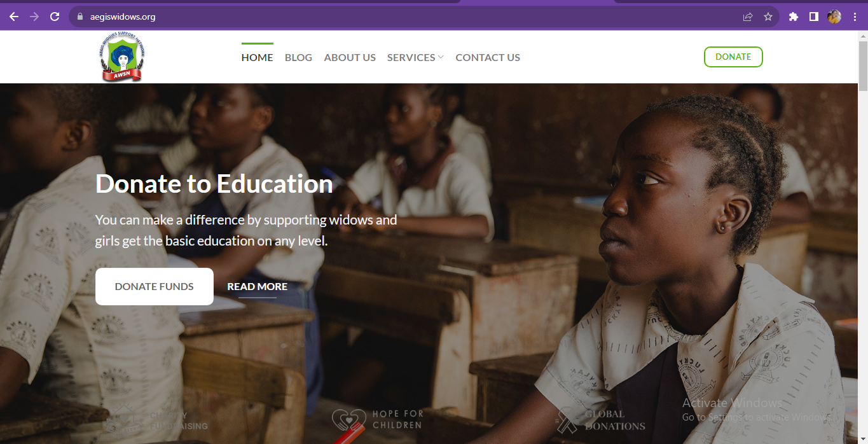Screen dimensions: 868x444
Task: Open the Blog menu item
Action: click(x=298, y=57)
